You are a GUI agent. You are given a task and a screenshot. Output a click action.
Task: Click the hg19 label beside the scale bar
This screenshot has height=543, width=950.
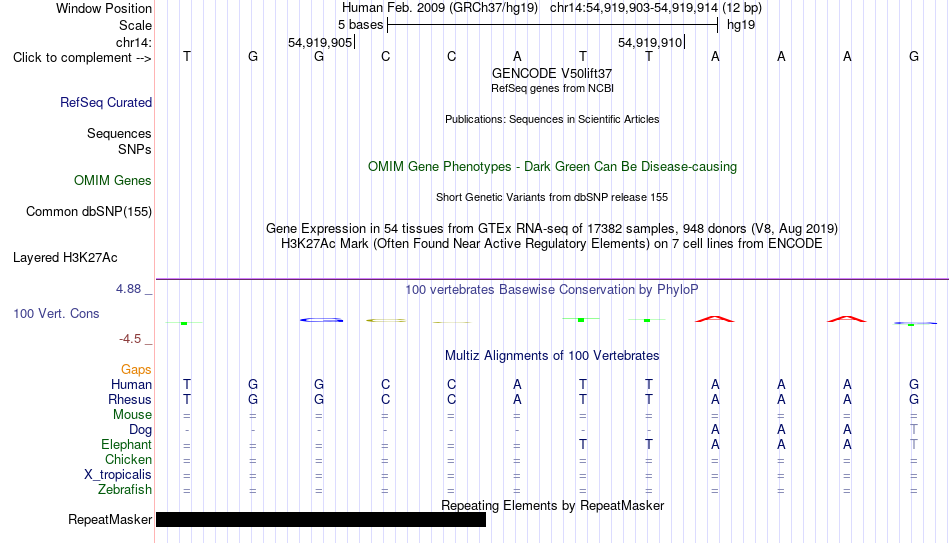pyautogui.click(x=741, y=25)
